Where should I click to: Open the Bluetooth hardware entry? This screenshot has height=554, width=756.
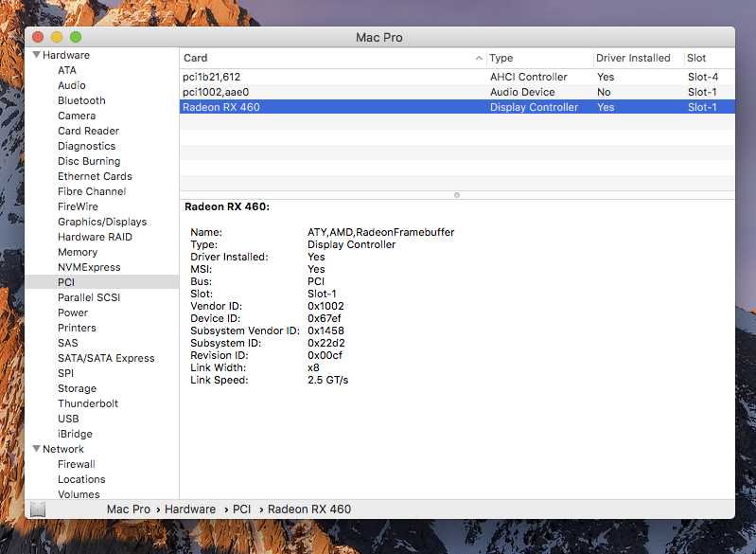[81, 100]
